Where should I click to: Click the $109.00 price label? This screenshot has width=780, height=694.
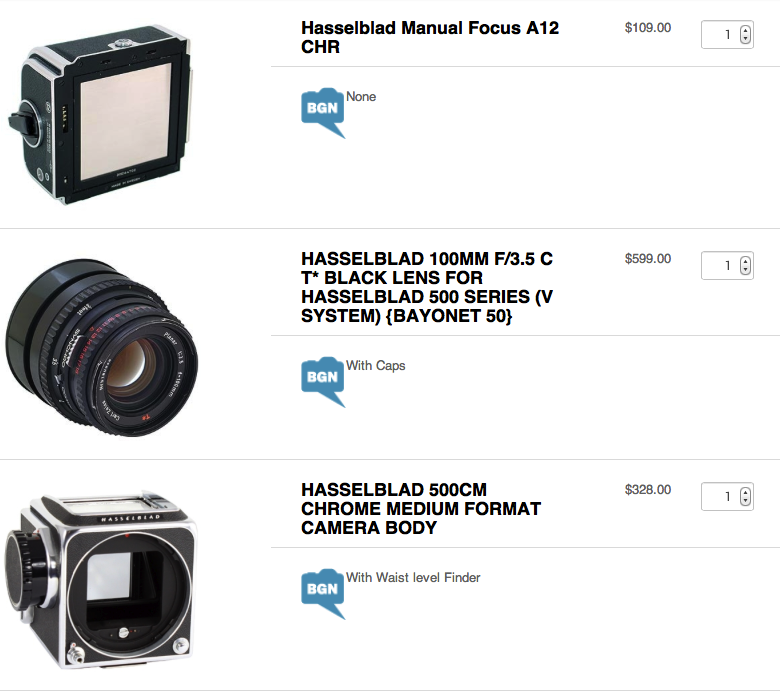(648, 28)
